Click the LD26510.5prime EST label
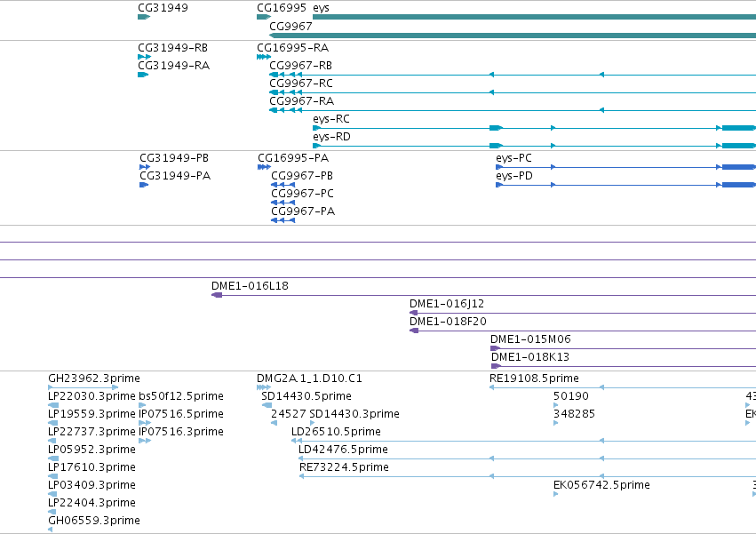This screenshot has width=756, height=534. point(336,432)
